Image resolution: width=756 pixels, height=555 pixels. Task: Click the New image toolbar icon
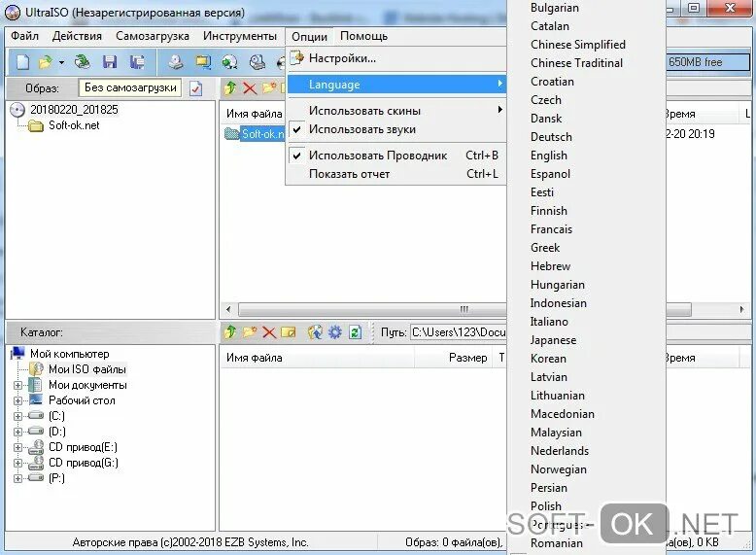pos(22,62)
